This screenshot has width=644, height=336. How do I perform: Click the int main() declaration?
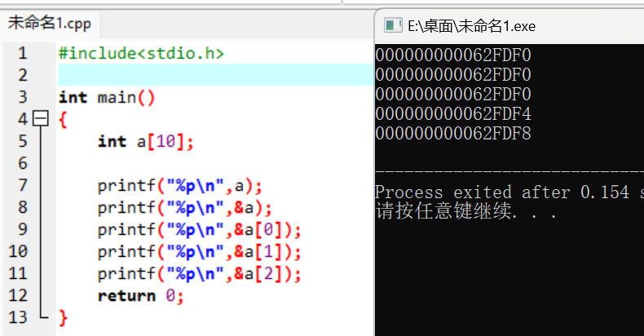pos(107,98)
